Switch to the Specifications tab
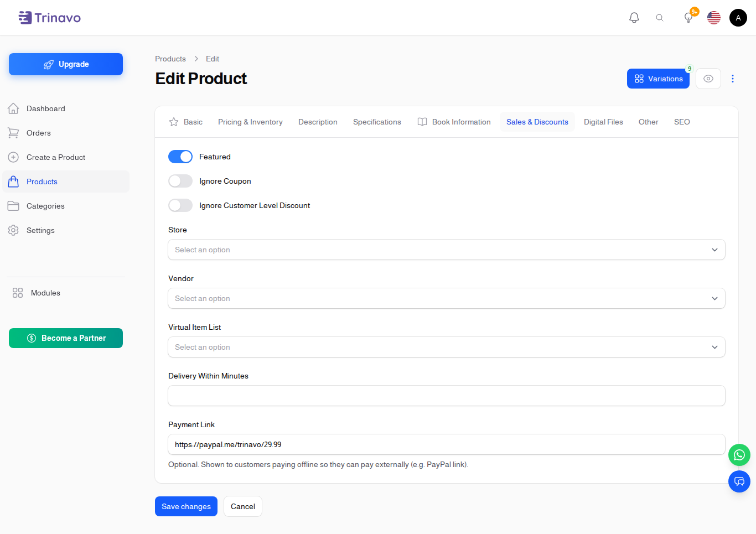This screenshot has height=534, width=756. (377, 122)
